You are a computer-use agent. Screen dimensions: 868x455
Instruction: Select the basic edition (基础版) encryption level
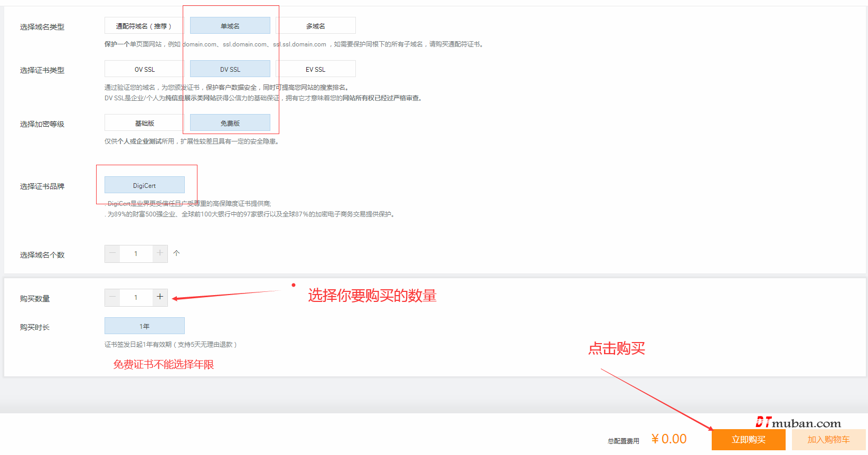point(144,123)
